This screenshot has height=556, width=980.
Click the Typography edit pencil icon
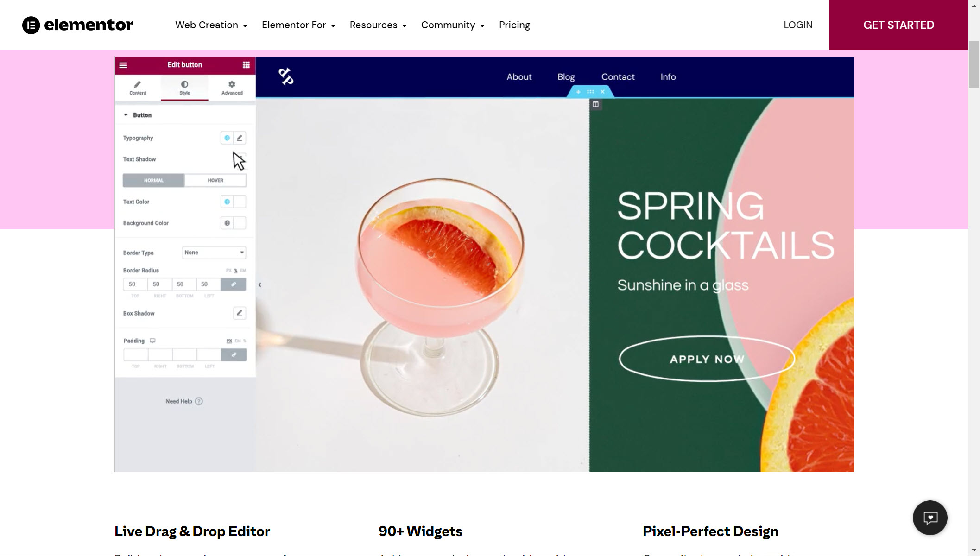[x=240, y=138]
